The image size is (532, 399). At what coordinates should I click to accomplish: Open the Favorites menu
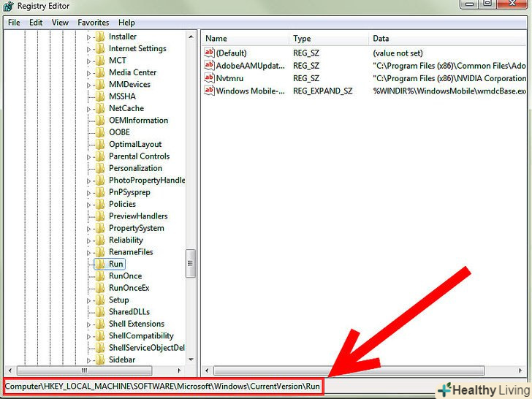point(94,23)
